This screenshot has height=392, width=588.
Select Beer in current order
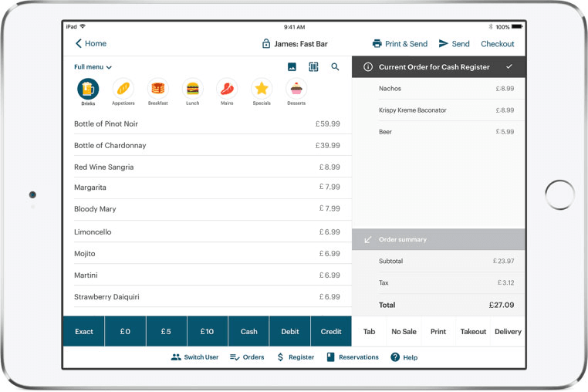pos(438,132)
